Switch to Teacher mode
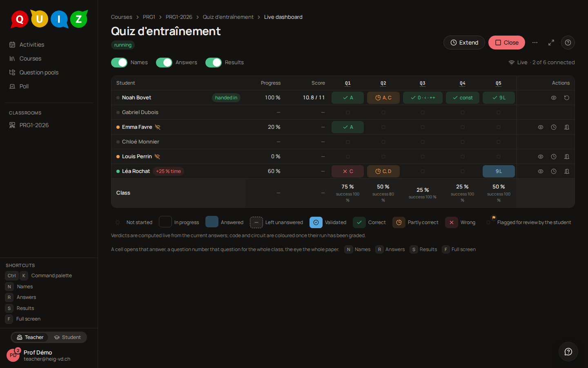 click(30, 337)
